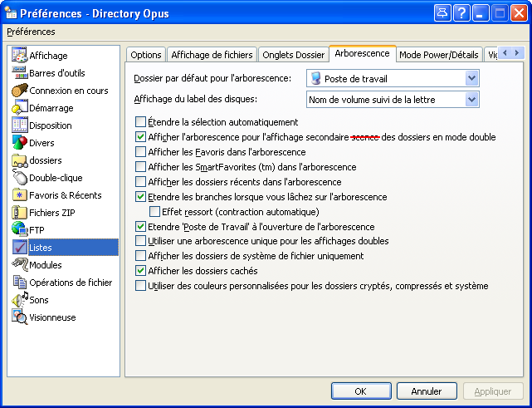
Task: Click tab scroll left arrow
Action: [505, 52]
